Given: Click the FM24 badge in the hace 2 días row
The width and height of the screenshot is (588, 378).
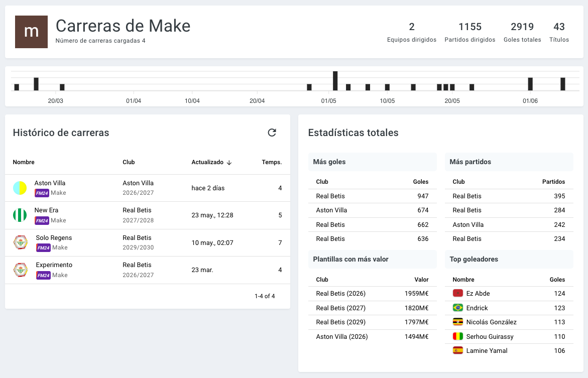Looking at the screenshot, I should click(x=42, y=193).
